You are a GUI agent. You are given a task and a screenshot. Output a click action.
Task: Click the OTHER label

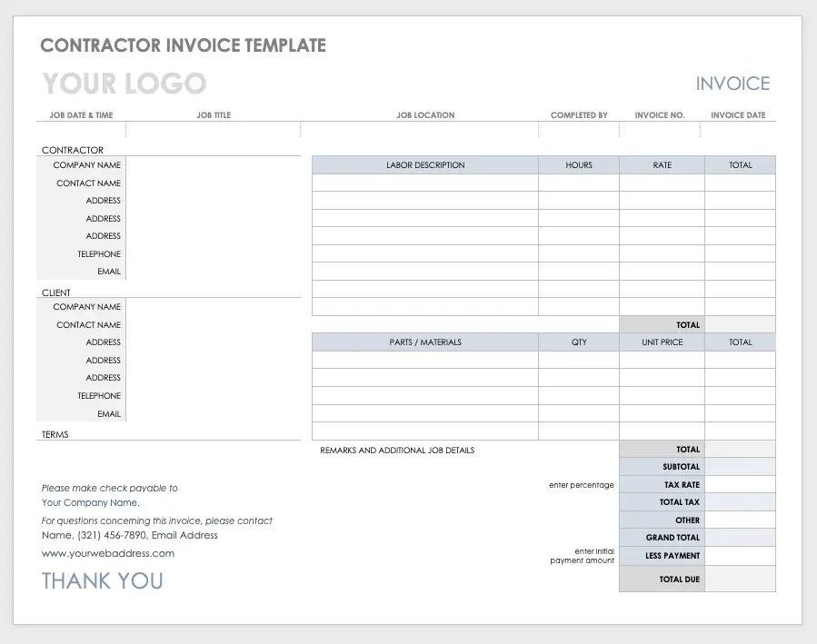687,520
